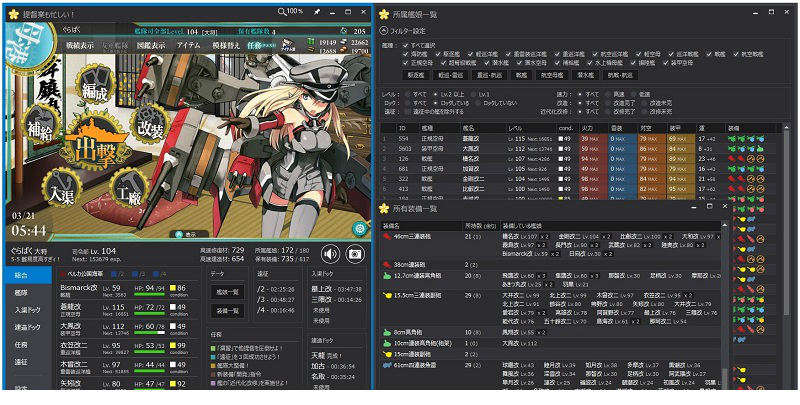The height and width of the screenshot is (405, 800).
Task: Click the blue torpedo icon beside 61cm四連装魚雷
Action: tap(388, 365)
